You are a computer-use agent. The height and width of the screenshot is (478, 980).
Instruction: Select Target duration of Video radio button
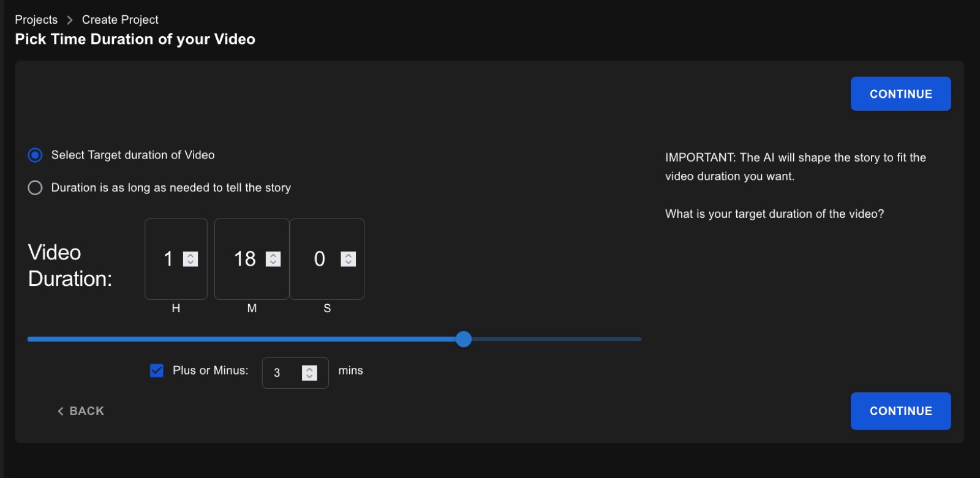(35, 155)
